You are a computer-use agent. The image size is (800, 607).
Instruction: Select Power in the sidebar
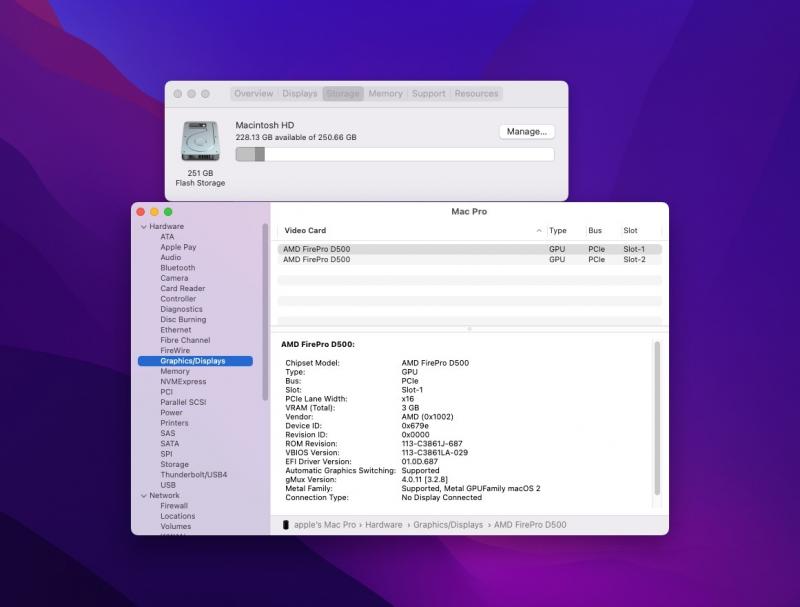tap(171, 413)
